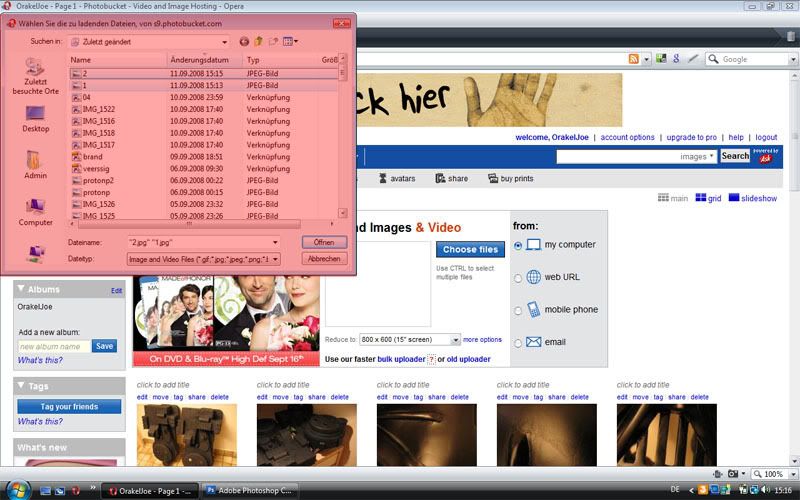Select 'email' upload source
Viewport: 800px width, 500px height.
[x=518, y=343]
